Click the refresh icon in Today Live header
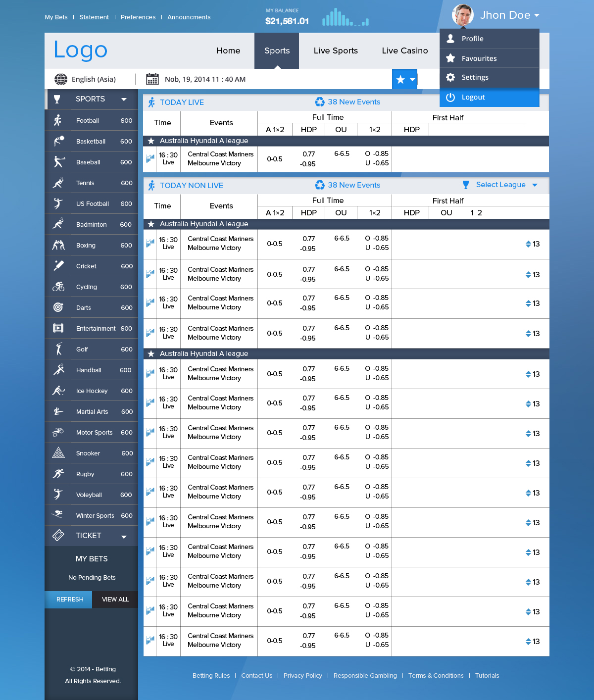The height and width of the screenshot is (700, 594). [320, 102]
